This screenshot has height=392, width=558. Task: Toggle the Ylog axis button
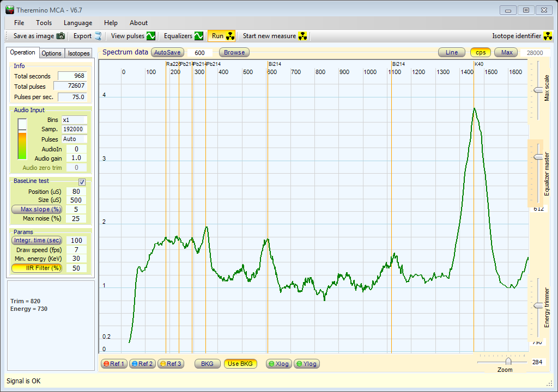(306, 364)
